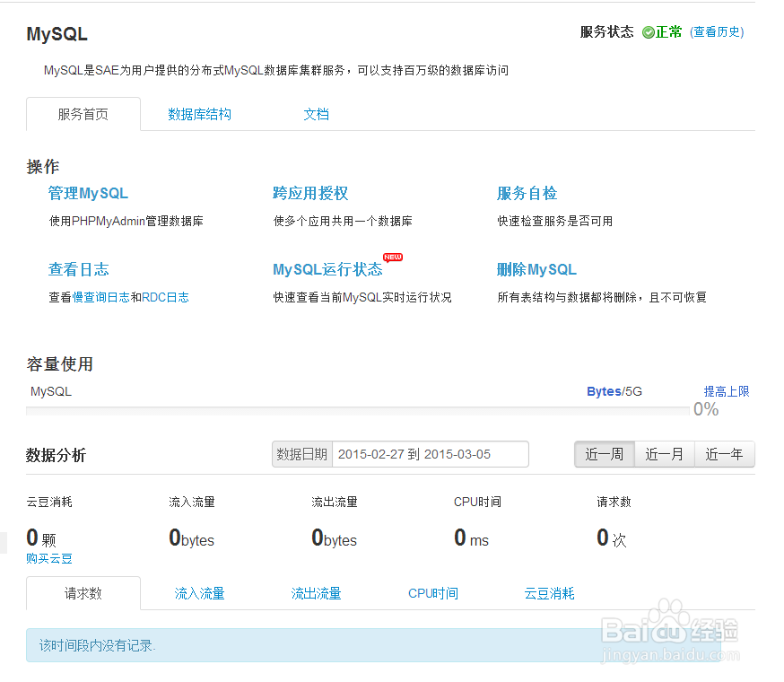Select the 服务首页 tab
This screenshot has width=784, height=682.
83,114
